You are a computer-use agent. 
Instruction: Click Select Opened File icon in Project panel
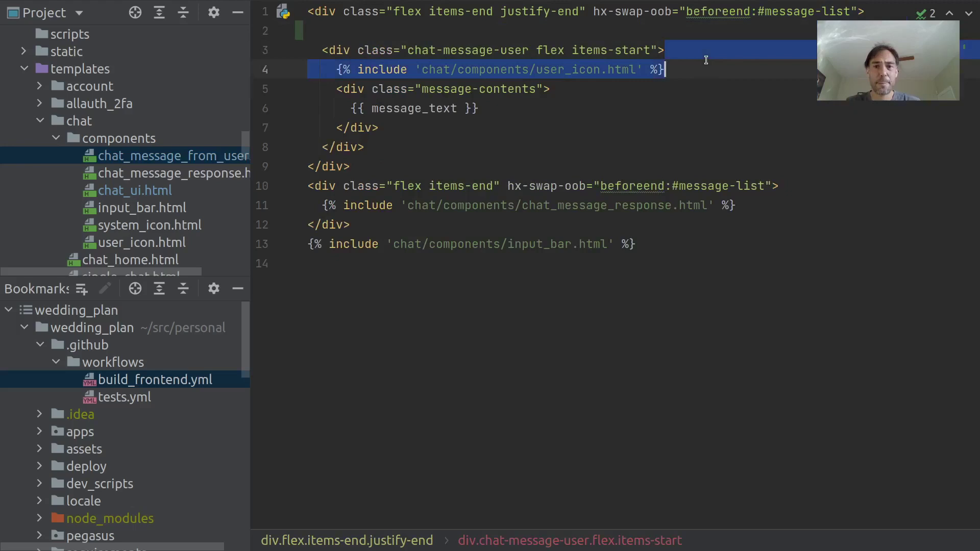[x=135, y=13]
